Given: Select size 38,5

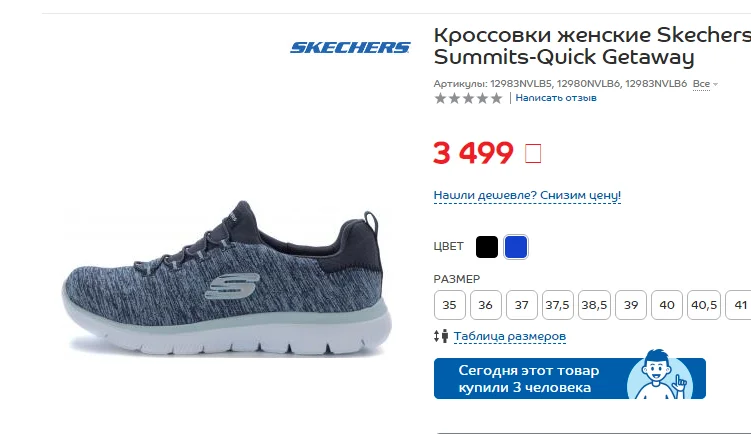Looking at the screenshot, I should point(594,305).
